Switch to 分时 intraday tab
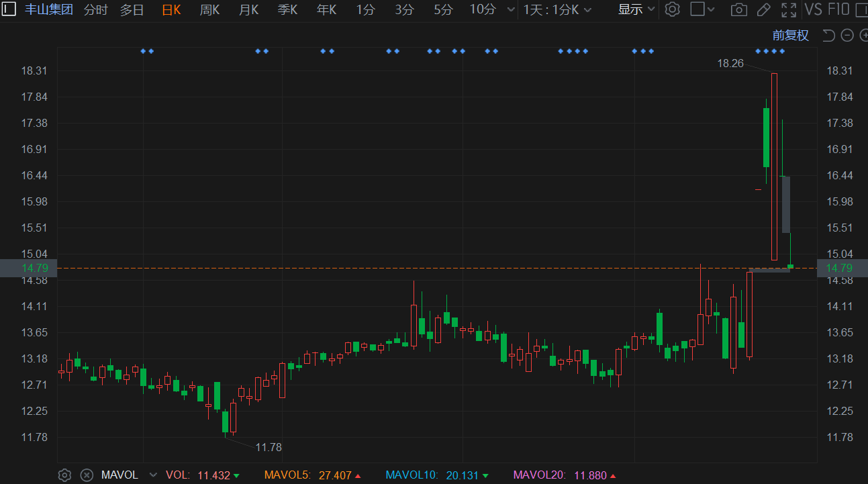The width and height of the screenshot is (868, 484). click(95, 9)
